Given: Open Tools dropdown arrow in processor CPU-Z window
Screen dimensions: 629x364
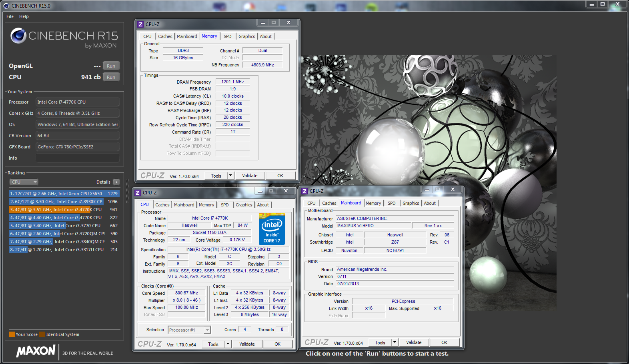Looking at the screenshot, I should tap(228, 344).
